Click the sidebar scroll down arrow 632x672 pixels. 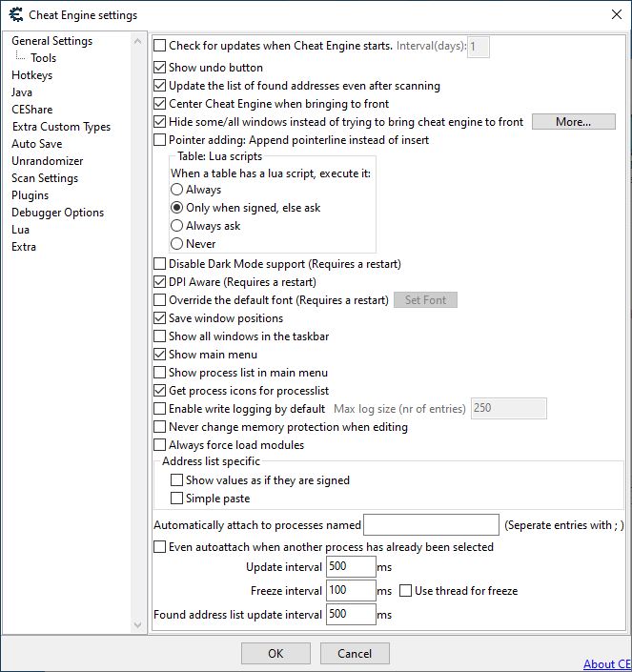pos(137,625)
